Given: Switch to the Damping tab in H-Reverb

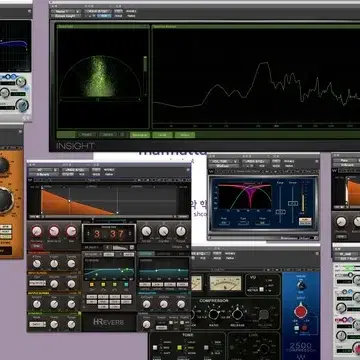Looking at the screenshot, I should pos(145,254).
